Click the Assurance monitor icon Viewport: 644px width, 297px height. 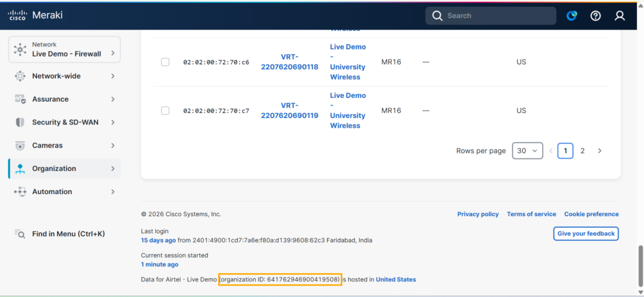19,99
